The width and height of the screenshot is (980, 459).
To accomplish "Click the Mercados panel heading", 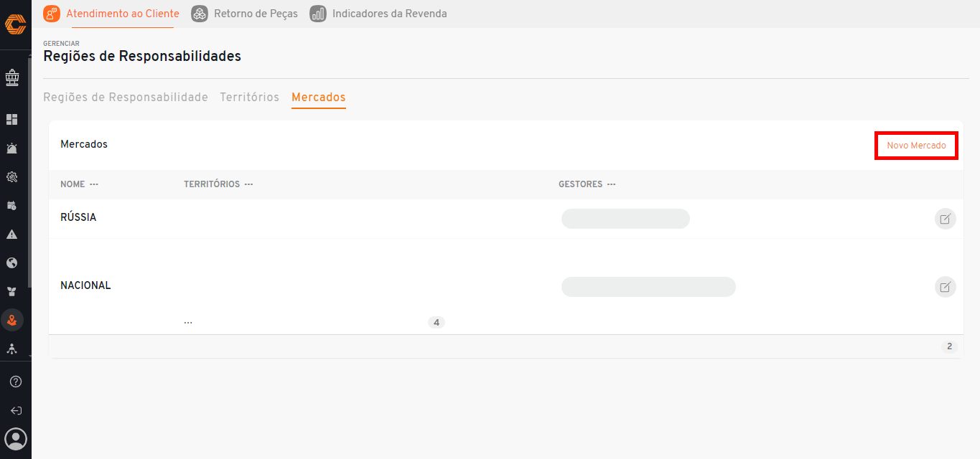I will [x=84, y=144].
